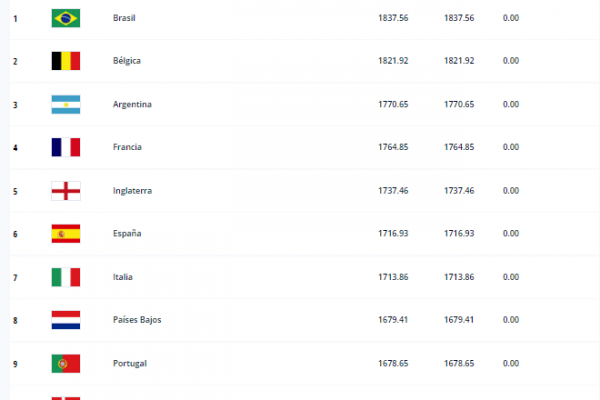The width and height of the screenshot is (600, 400).
Task: Open the Bélgica team link
Action: point(127,61)
